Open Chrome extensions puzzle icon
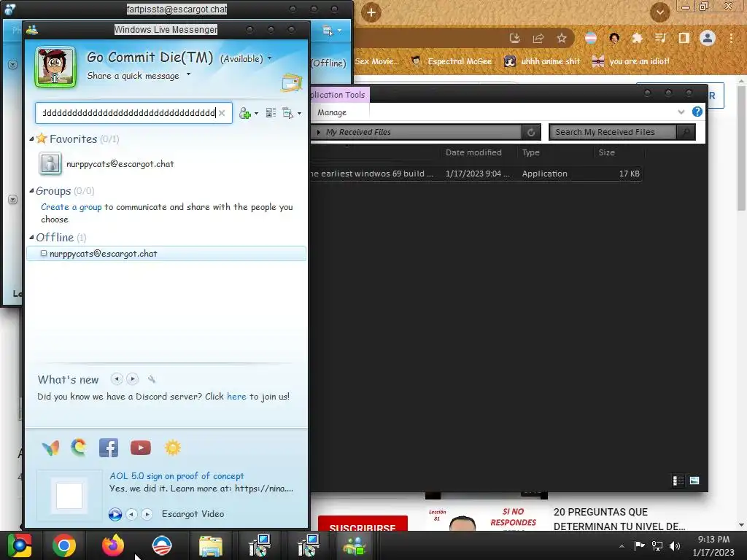This screenshot has width=747, height=560. [637, 38]
